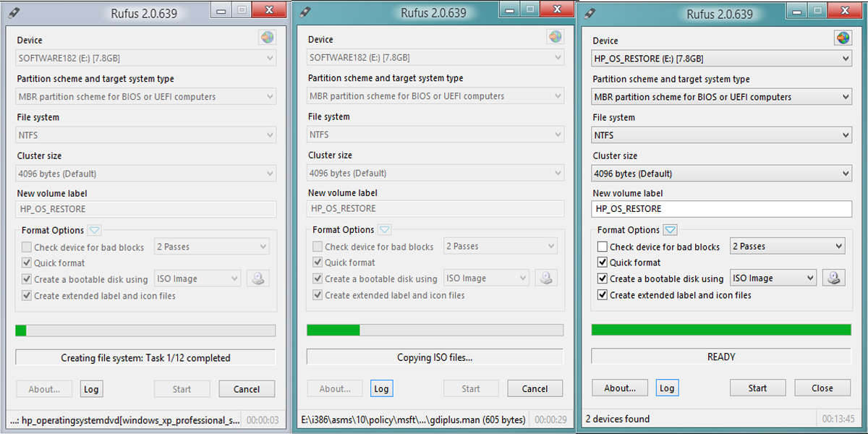The width and height of the screenshot is (868, 434).
Task: Click New volume label field in left window
Action: pos(146,209)
